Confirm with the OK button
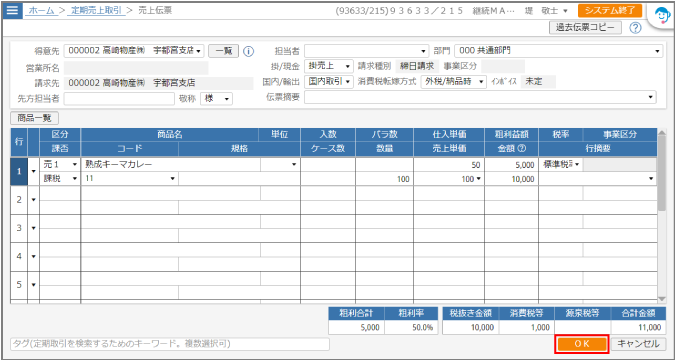 [582, 344]
